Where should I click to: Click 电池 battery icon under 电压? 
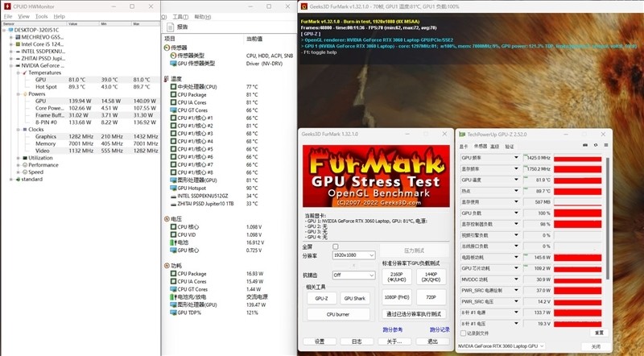[173, 242]
